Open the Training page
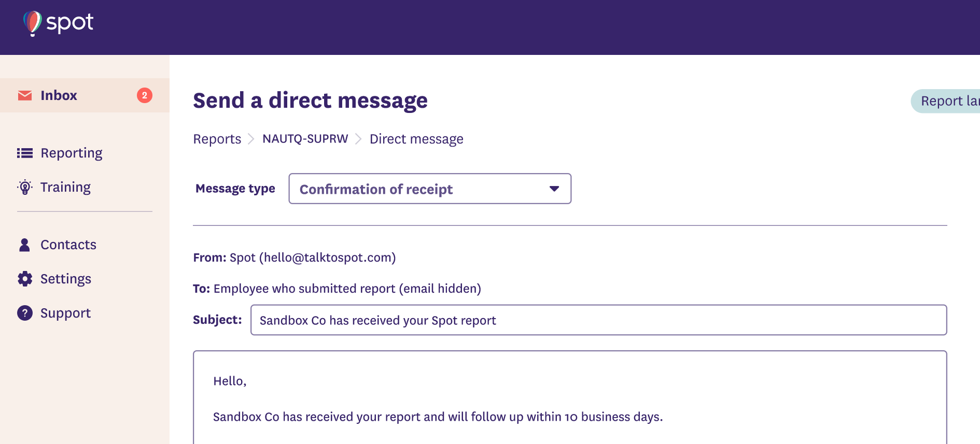 65,187
